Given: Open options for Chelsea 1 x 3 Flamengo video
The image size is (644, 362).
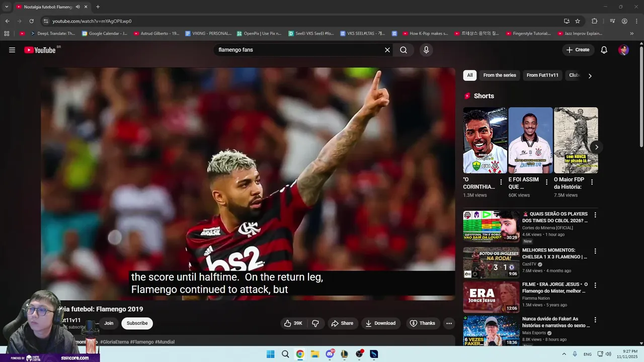Looking at the screenshot, I should [x=595, y=251].
